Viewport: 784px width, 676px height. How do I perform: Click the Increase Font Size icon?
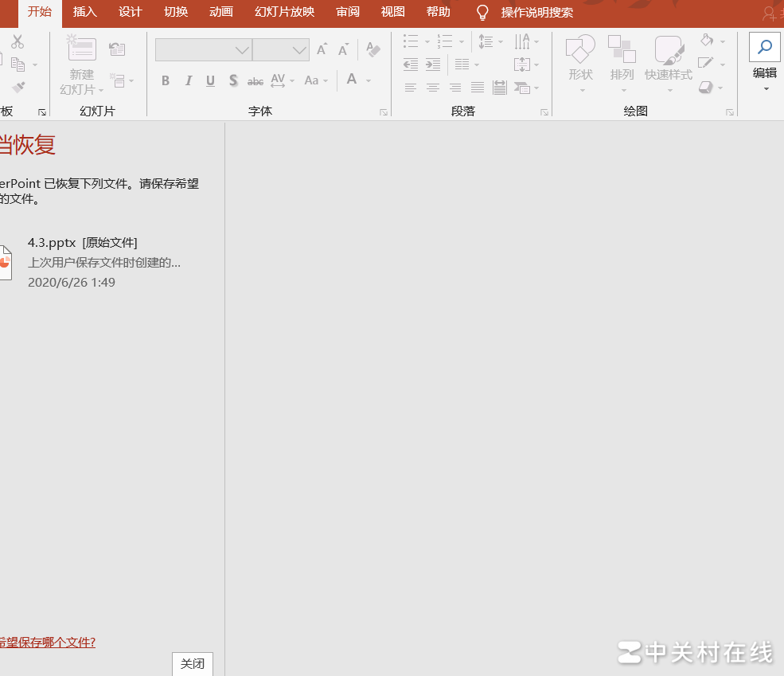[x=321, y=49]
